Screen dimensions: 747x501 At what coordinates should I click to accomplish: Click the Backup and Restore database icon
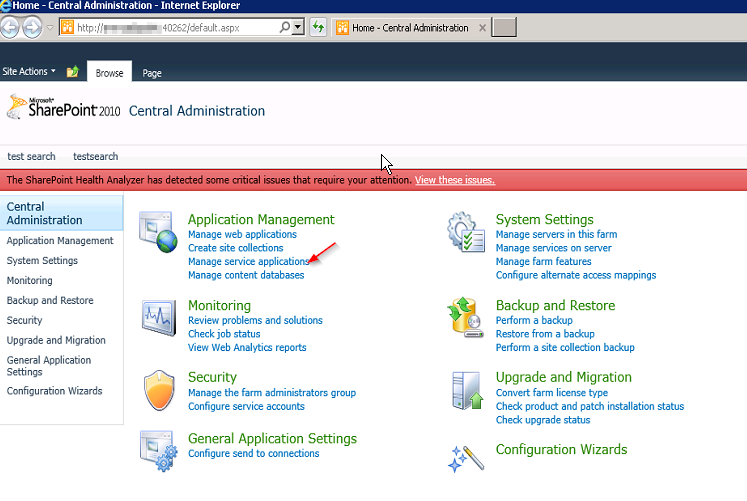466,317
